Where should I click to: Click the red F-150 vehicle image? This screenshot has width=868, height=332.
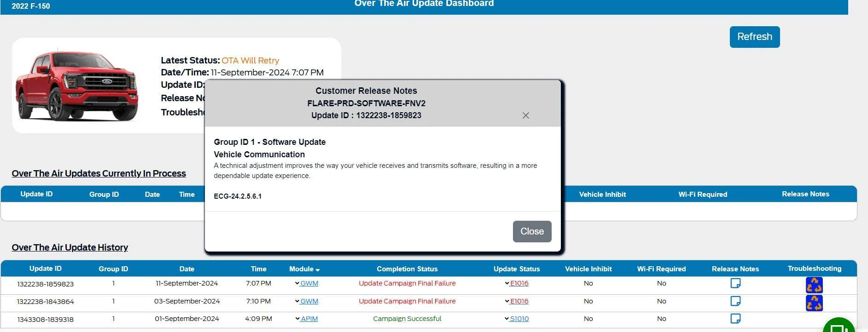click(76, 86)
